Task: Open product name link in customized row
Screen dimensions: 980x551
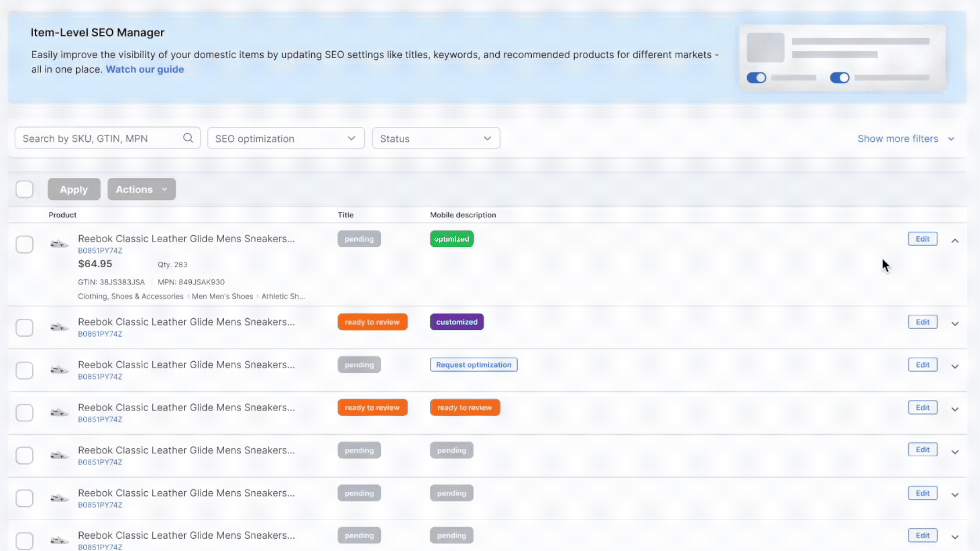Action: [x=186, y=322]
